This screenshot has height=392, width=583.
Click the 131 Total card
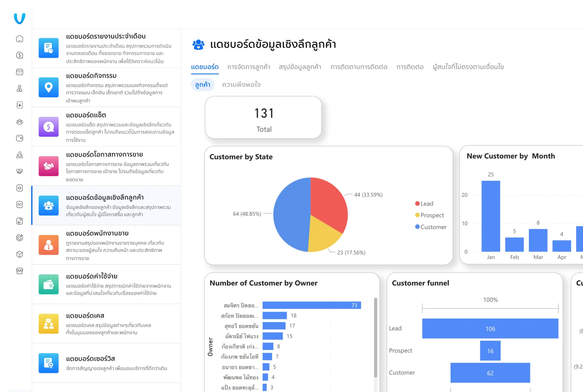click(x=263, y=117)
